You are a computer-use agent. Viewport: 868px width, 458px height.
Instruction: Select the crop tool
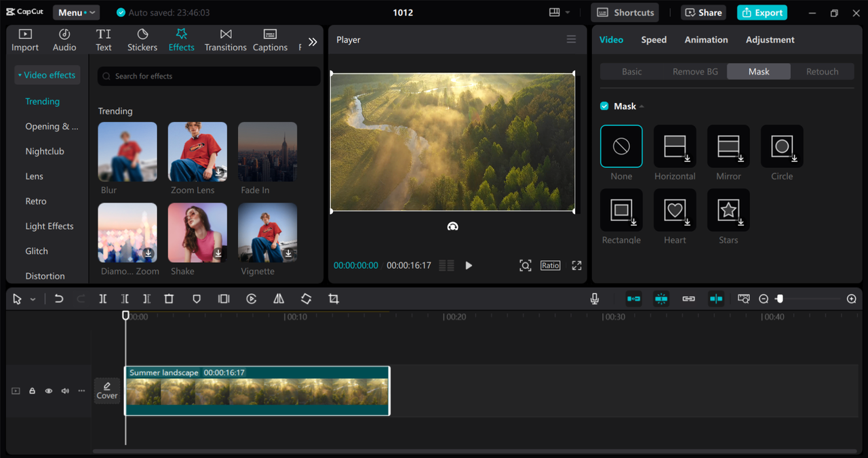[334, 299]
